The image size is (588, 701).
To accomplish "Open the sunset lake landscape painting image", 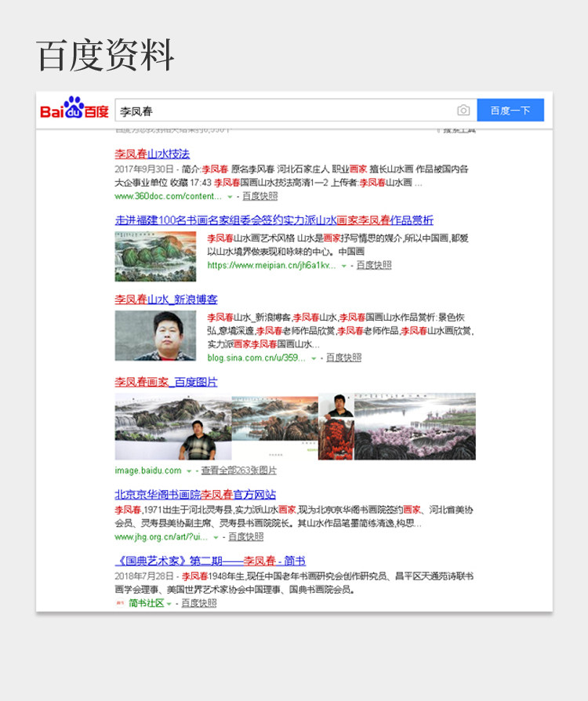I will (x=275, y=427).
